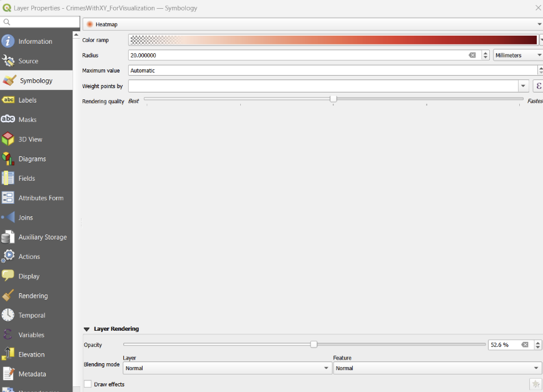Select the Temporal clock icon

pos(8,315)
